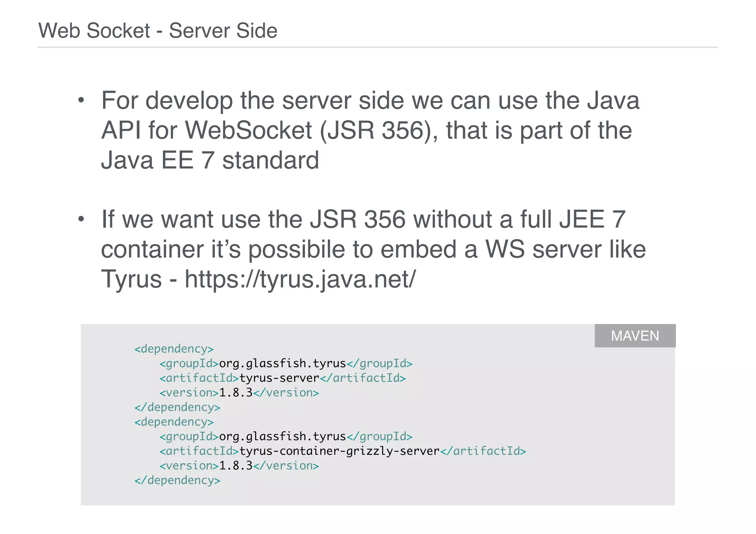
Task: Click the first closing </dependency> tag
Action: (x=177, y=407)
